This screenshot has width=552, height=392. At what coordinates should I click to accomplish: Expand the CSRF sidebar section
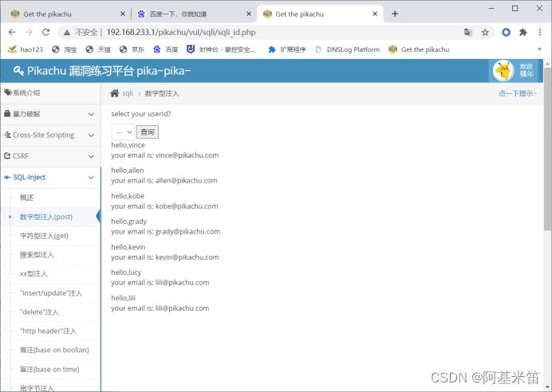(x=51, y=156)
